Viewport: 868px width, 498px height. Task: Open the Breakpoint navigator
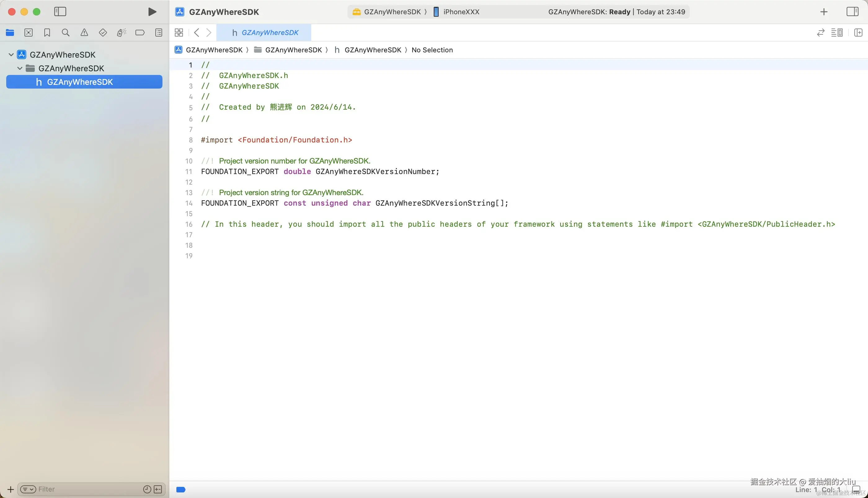click(x=140, y=33)
